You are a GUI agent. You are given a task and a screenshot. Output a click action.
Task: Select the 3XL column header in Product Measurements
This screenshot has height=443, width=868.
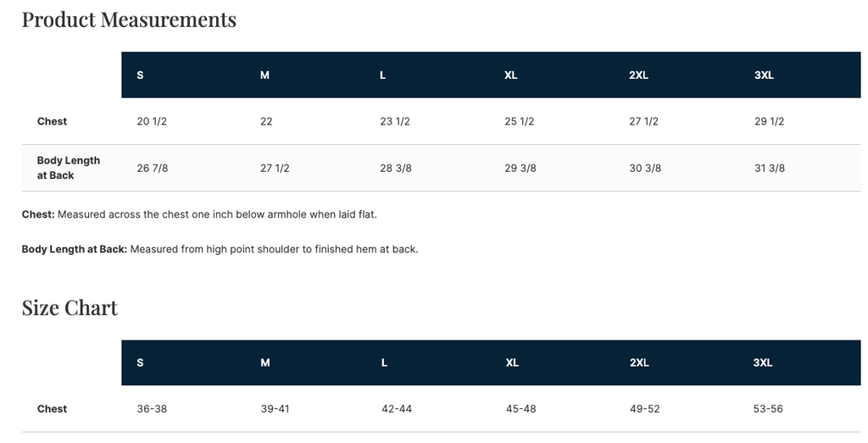point(764,75)
